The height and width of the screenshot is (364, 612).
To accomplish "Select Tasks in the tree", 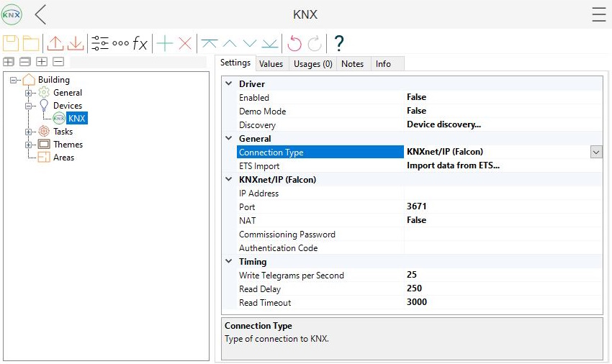I will [63, 132].
